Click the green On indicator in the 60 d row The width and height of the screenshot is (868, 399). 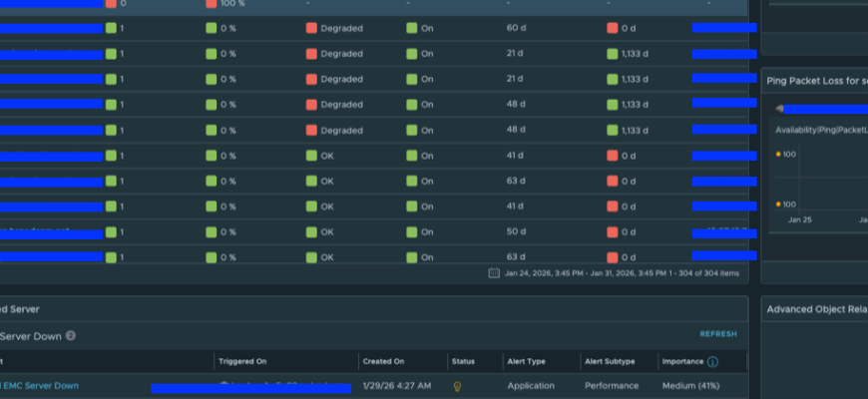411,28
